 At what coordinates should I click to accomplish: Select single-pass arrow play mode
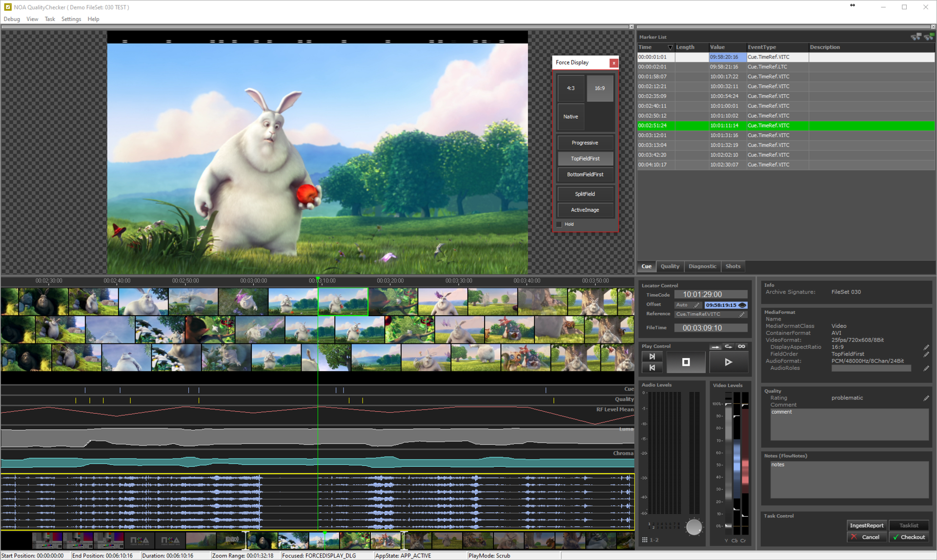[x=715, y=347]
